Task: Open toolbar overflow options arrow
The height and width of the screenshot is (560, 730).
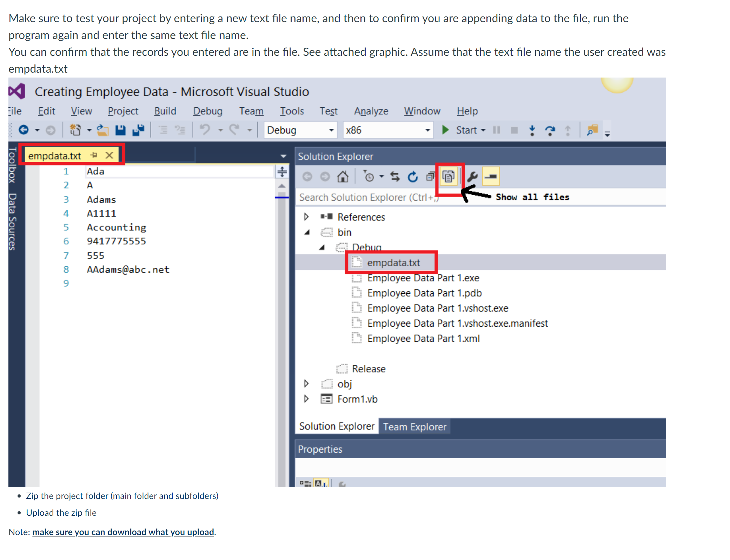Action: click(607, 134)
